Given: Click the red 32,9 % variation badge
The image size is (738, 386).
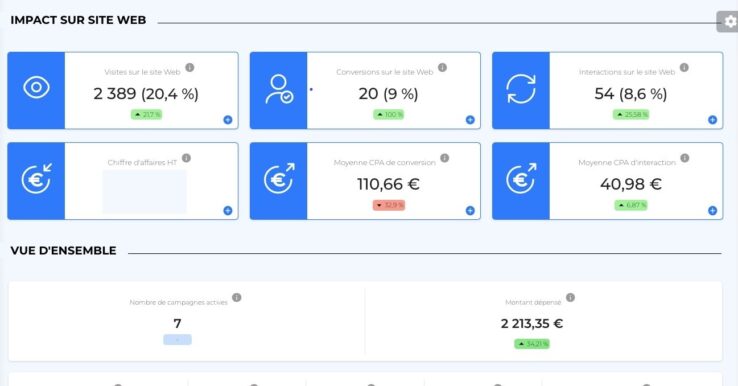Looking at the screenshot, I should [389, 205].
